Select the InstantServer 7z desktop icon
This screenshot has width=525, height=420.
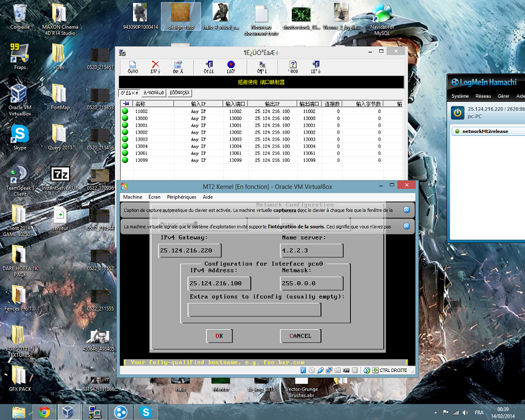pyautogui.click(x=60, y=179)
